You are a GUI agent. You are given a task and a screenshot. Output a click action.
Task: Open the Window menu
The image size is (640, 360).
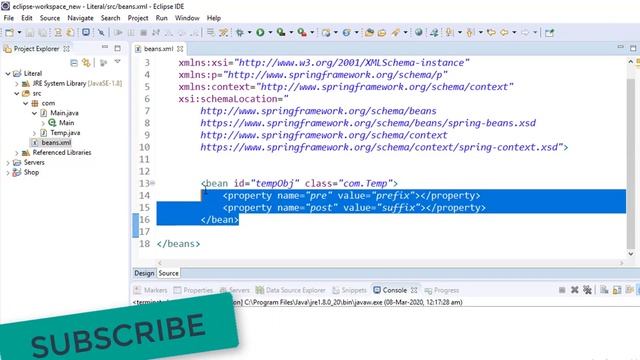187,18
